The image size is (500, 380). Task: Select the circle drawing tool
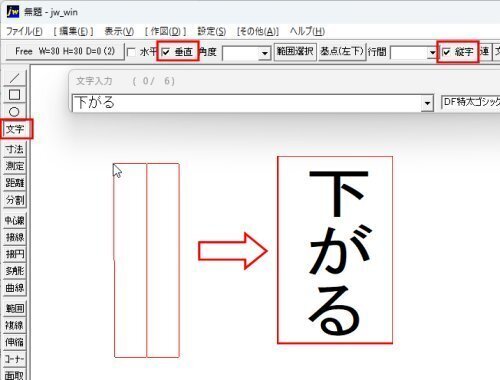(14, 112)
